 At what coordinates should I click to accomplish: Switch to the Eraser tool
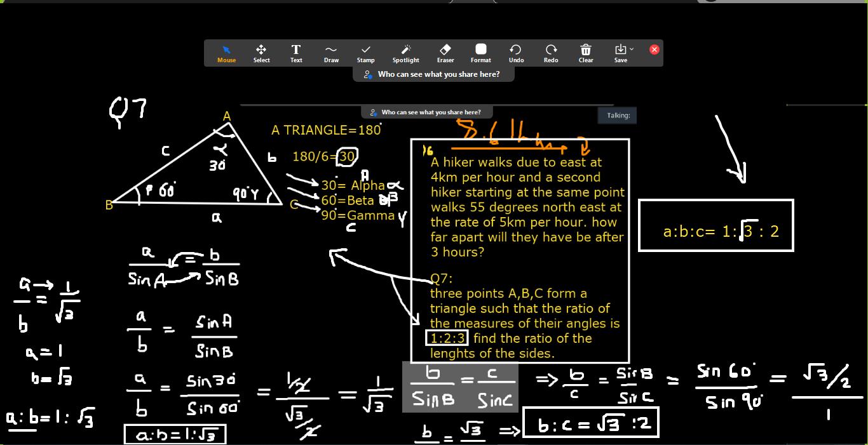coord(445,53)
